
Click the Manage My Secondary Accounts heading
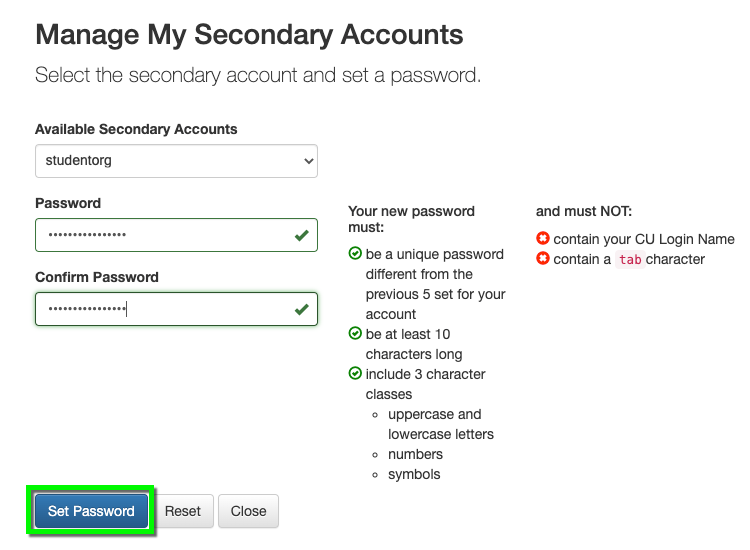249,35
